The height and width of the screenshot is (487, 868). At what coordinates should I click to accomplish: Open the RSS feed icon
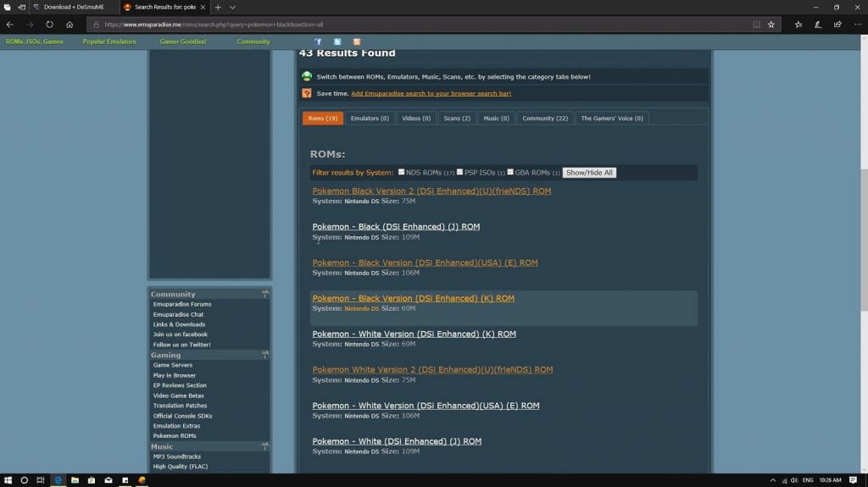point(357,42)
